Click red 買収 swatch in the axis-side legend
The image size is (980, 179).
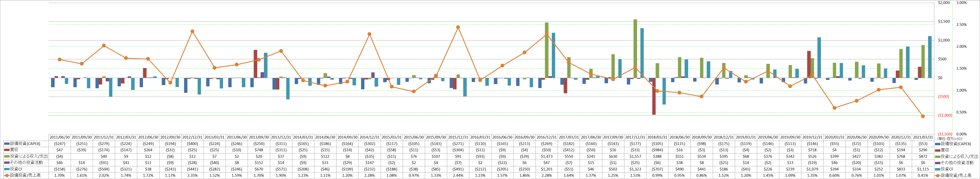click(938, 150)
